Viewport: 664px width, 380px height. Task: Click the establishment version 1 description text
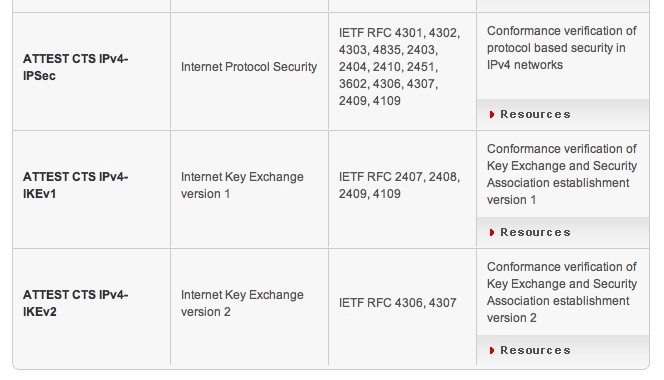click(562, 174)
